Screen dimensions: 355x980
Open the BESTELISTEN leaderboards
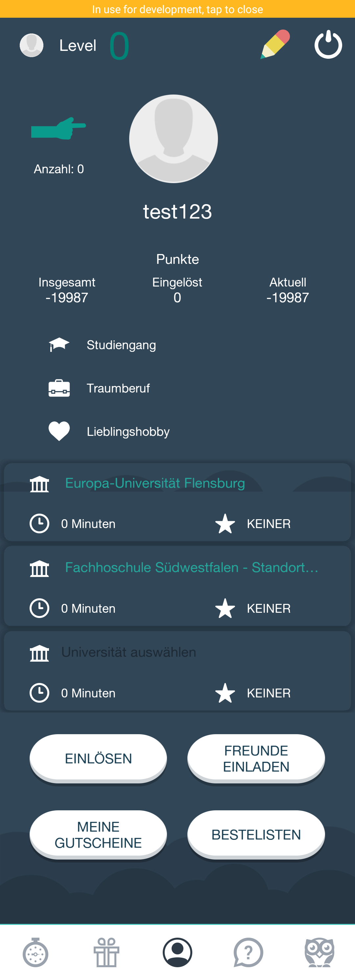tap(256, 834)
